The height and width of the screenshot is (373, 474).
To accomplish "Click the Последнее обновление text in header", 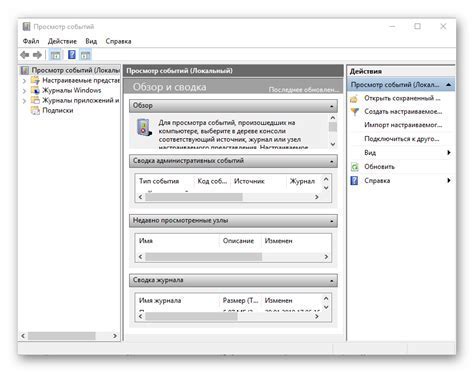I will [304, 90].
